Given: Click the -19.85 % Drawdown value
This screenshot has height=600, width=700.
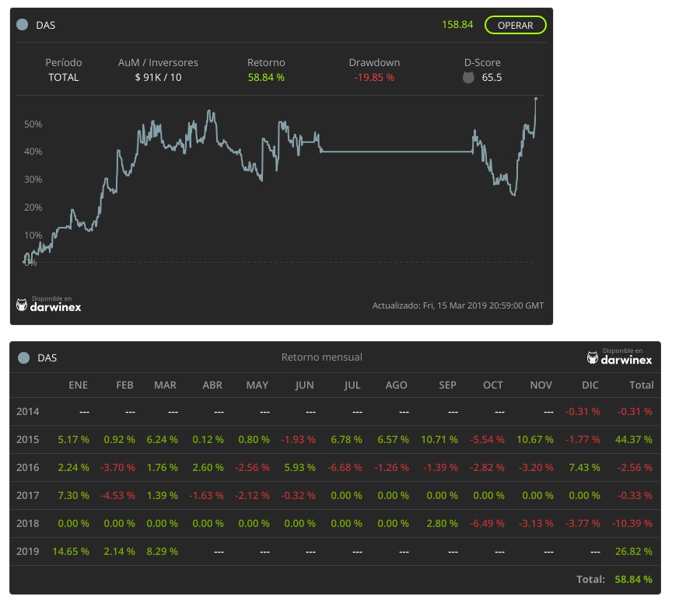Looking at the screenshot, I should pyautogui.click(x=374, y=78).
